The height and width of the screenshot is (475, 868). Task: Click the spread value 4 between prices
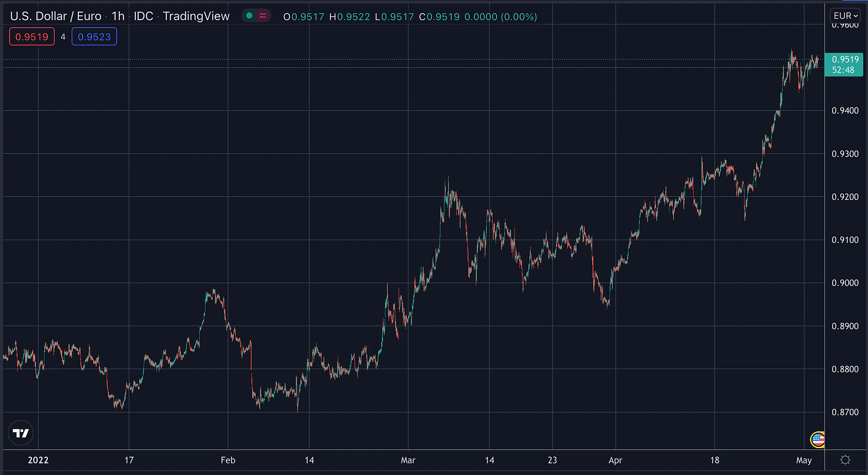click(63, 37)
